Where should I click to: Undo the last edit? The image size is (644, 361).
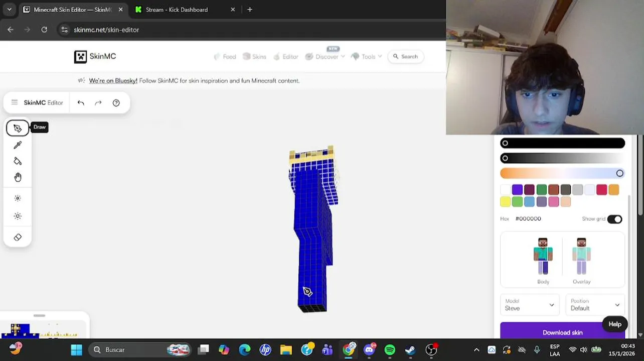pyautogui.click(x=81, y=103)
